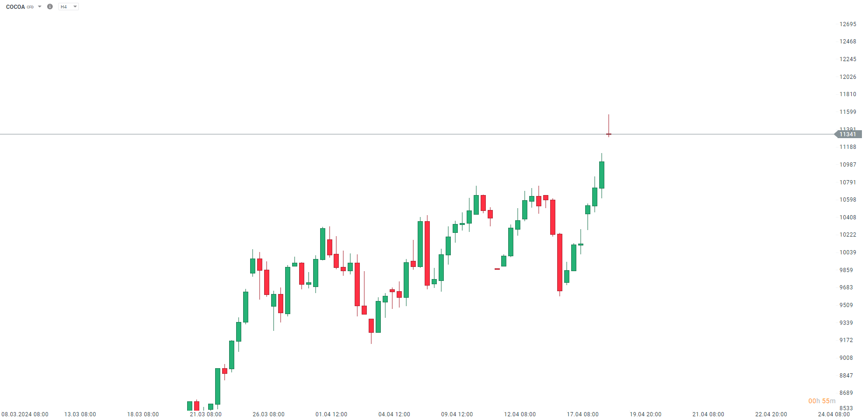Click the CFD label beside COCOA
The image size is (868, 420).
pos(30,7)
